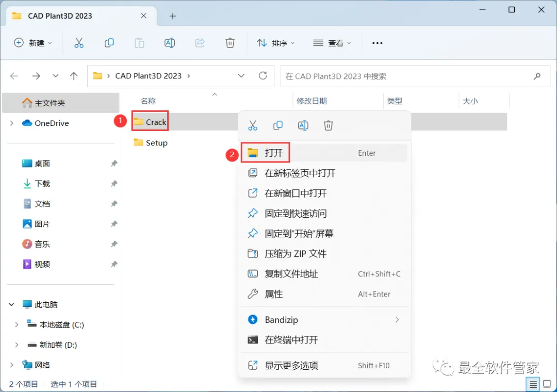Expand the 新加卷 (D:) node

pyautogui.click(x=17, y=345)
